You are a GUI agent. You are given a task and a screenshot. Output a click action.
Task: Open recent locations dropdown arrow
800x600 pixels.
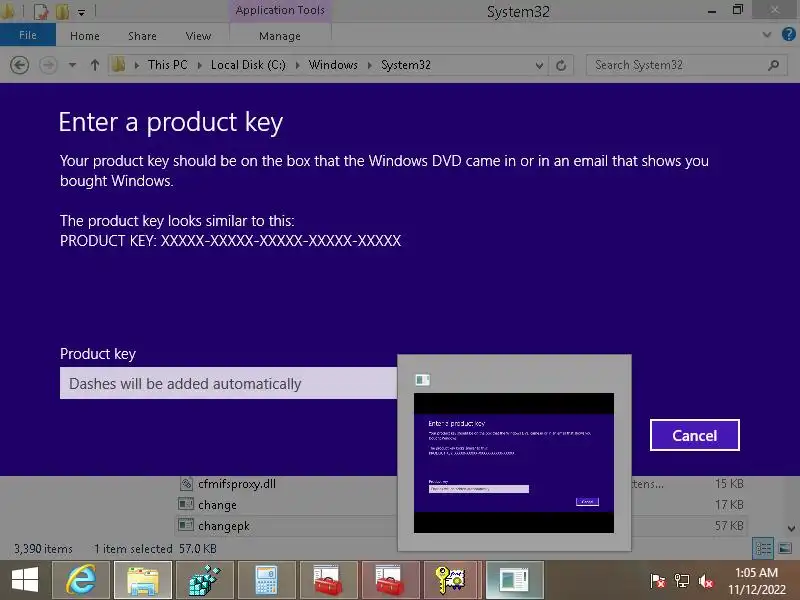pos(72,65)
